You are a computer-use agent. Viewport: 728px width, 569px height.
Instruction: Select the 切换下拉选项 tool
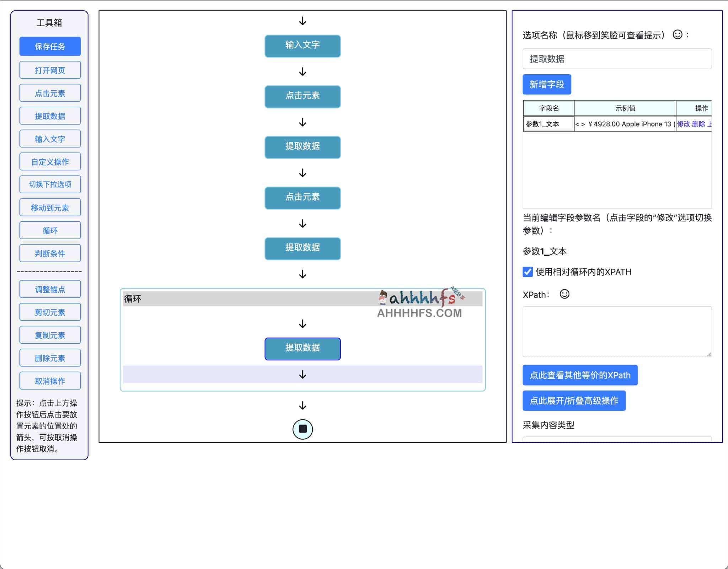[50, 184]
